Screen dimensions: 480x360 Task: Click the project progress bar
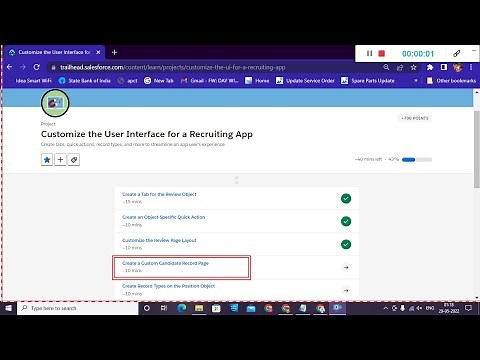point(417,160)
